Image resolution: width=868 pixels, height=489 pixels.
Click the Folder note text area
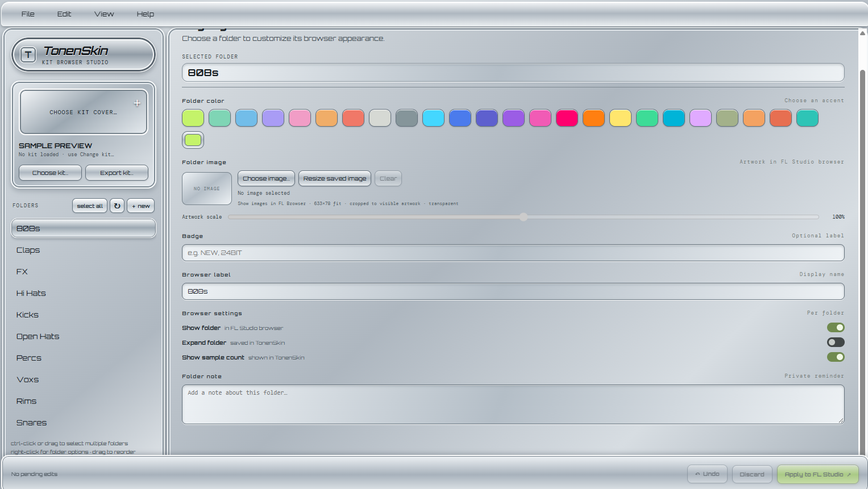[513, 404]
